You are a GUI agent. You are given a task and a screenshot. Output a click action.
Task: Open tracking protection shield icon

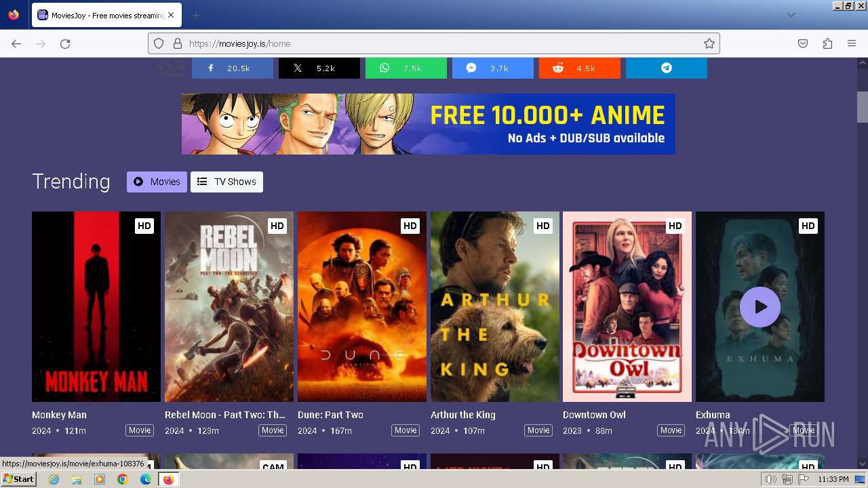(159, 43)
